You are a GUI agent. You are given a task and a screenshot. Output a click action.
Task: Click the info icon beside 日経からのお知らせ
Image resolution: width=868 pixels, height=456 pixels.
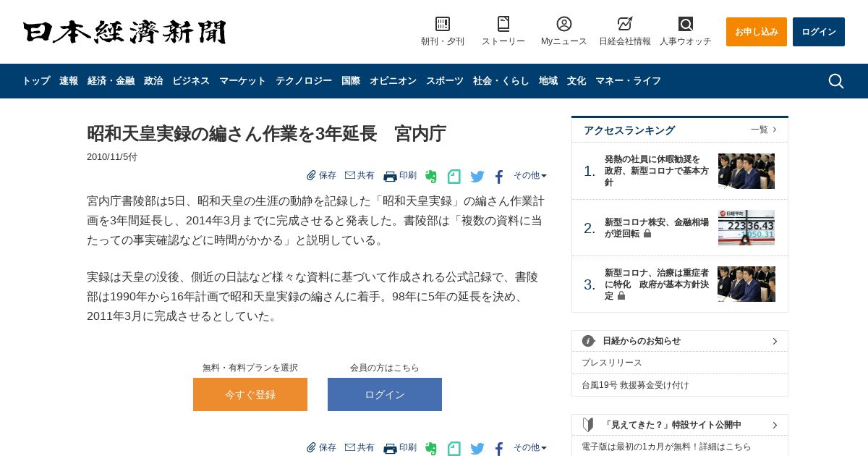(589, 341)
